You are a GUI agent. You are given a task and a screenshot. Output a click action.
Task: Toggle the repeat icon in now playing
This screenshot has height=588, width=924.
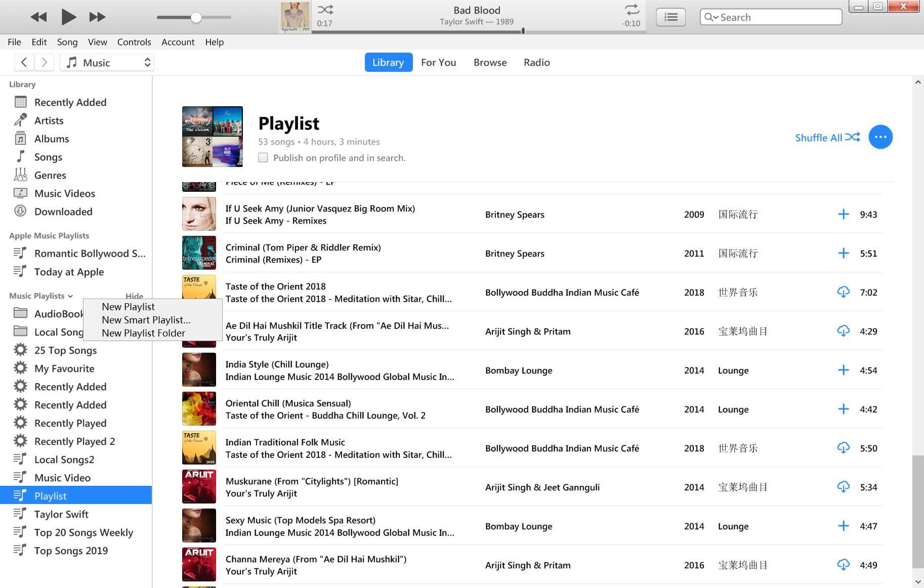coord(632,9)
